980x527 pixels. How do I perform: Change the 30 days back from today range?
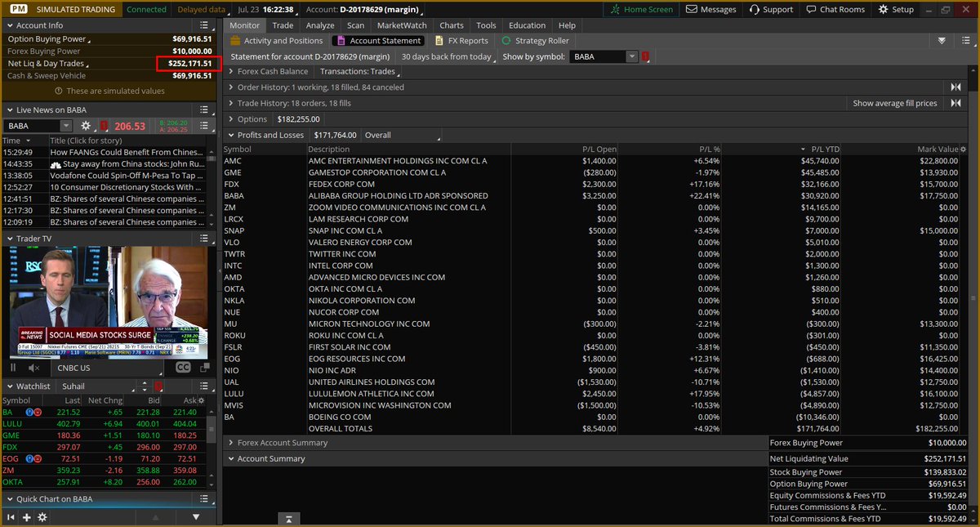coord(446,56)
